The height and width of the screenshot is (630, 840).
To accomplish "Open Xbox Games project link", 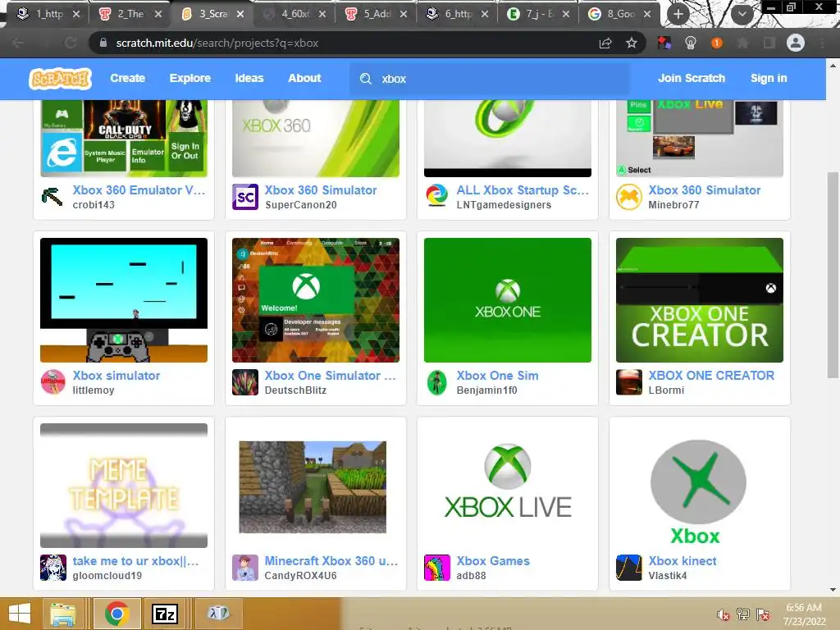I will click(493, 561).
